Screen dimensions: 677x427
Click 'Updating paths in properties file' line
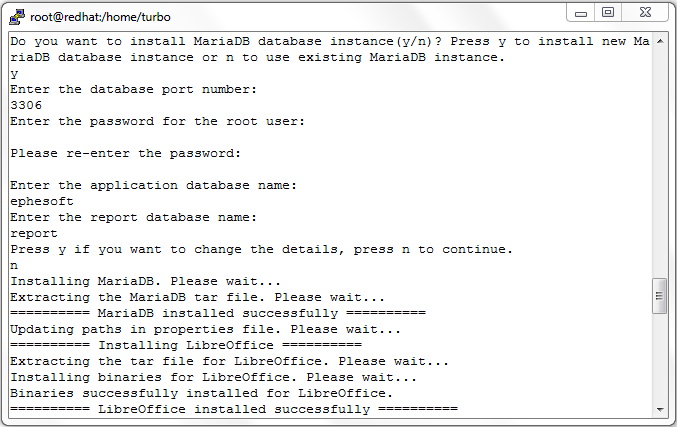tap(206, 329)
